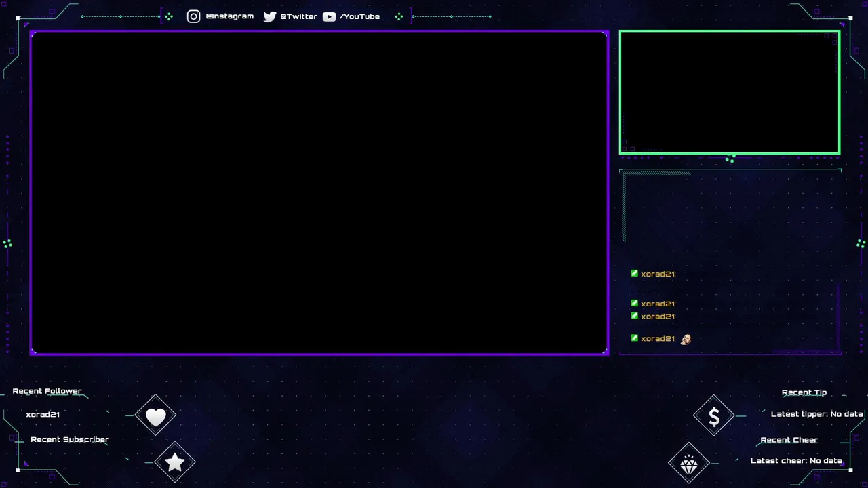Click the emoji in xorad21's chat message

[x=686, y=339]
